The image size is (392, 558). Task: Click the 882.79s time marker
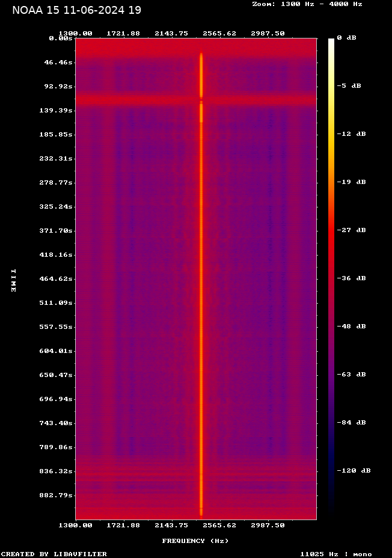coord(55,495)
